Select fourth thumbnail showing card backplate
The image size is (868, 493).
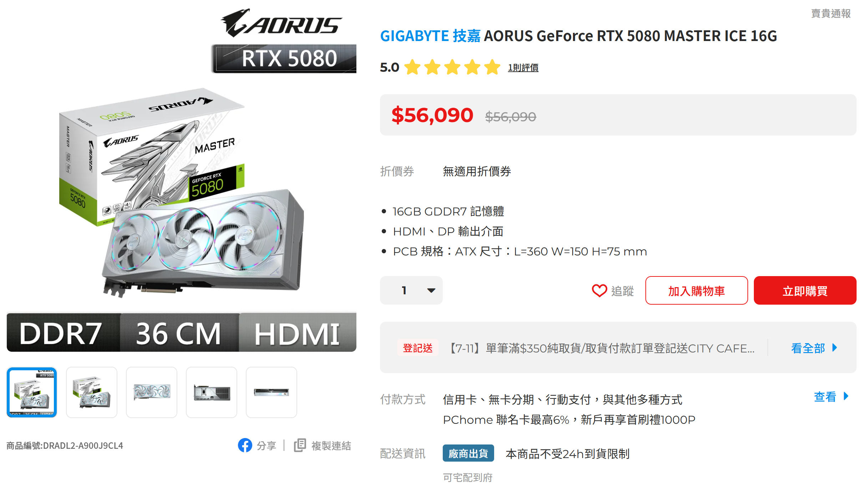(x=212, y=392)
